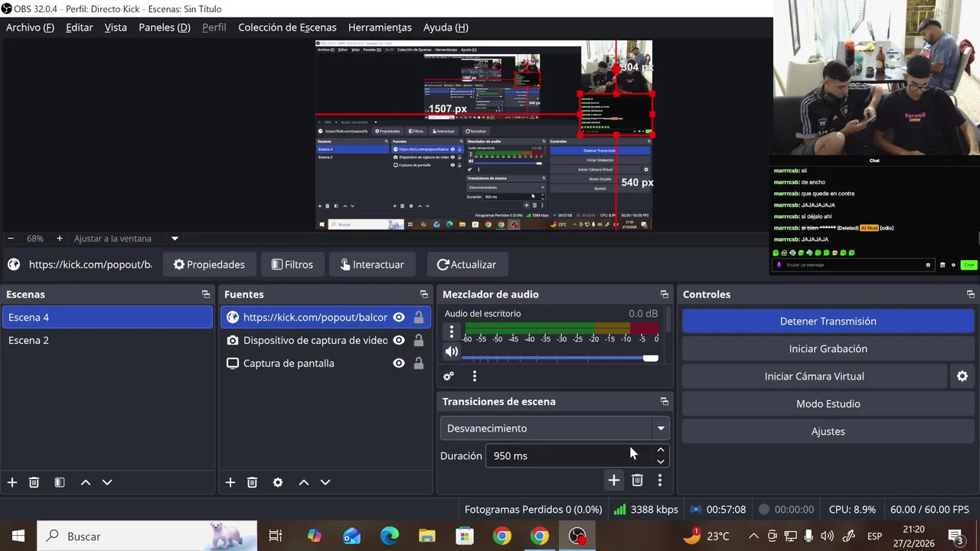Open transition properties three dots menu

[660, 480]
